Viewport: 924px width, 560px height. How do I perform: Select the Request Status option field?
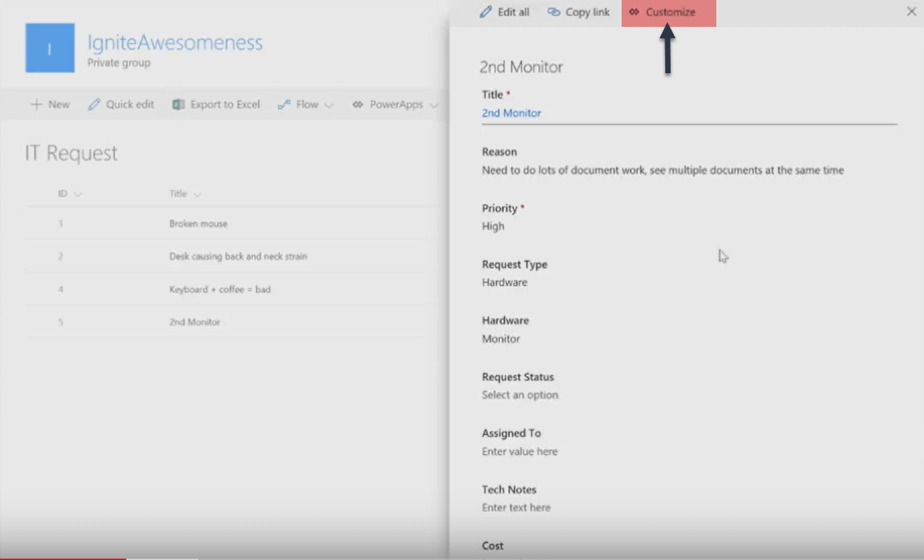click(x=519, y=395)
